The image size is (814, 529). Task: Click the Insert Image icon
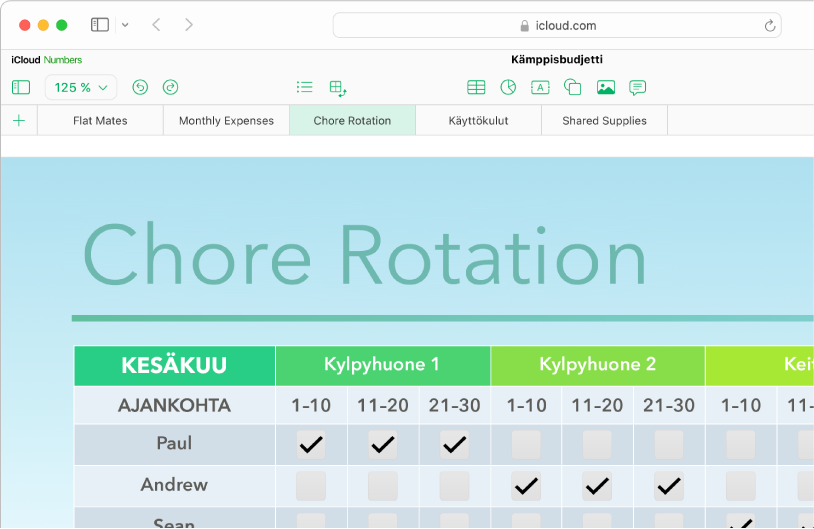(605, 88)
